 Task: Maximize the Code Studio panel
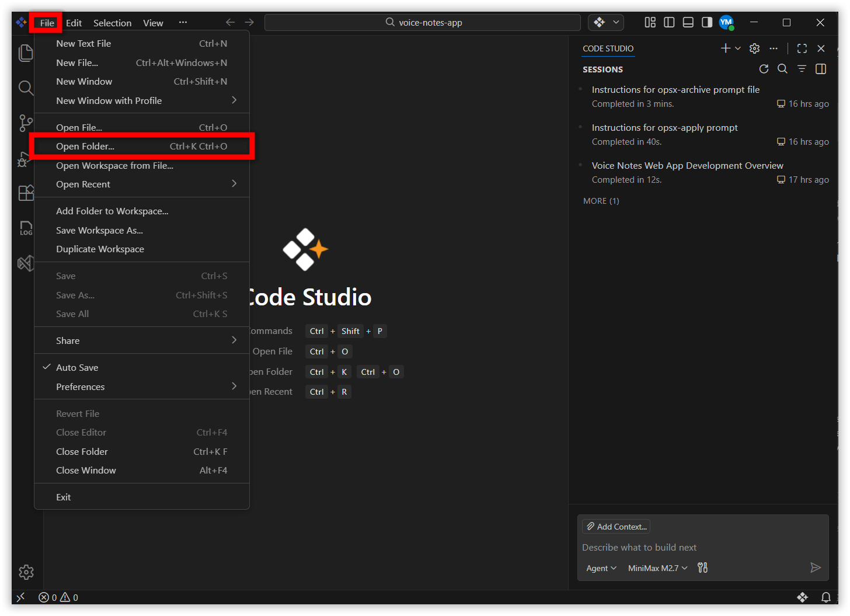[x=802, y=48]
